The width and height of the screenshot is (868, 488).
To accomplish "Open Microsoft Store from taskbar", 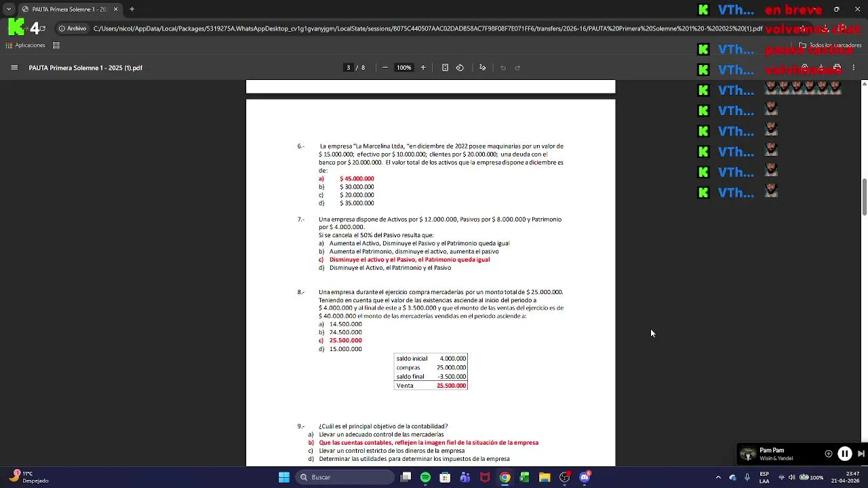I will click(x=445, y=477).
